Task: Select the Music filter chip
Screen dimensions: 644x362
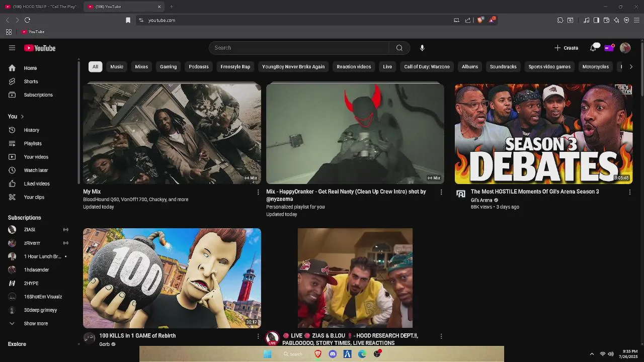Action: 117,67
